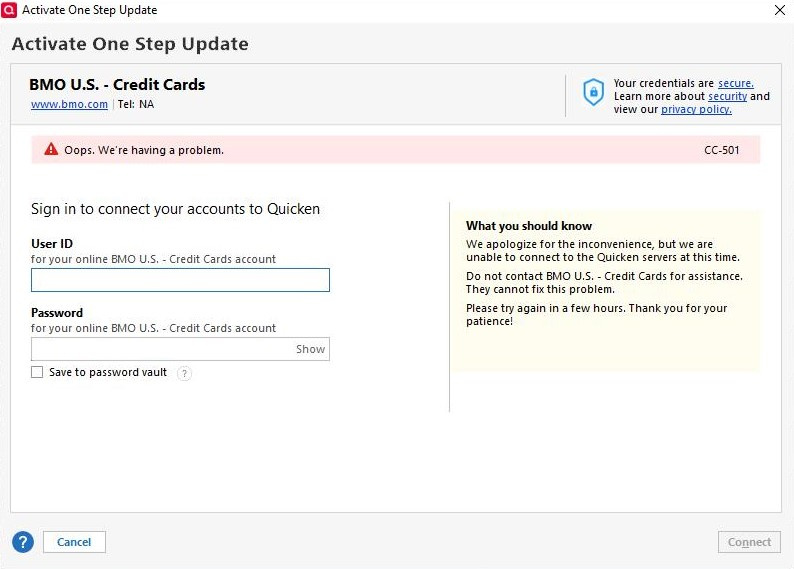Show the password characters
Image resolution: width=794 pixels, height=569 pixels.
pos(310,349)
